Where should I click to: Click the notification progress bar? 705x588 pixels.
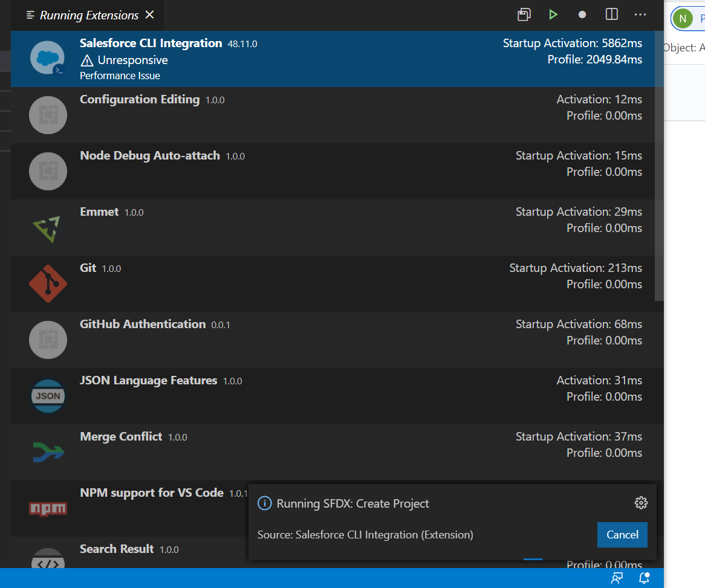tap(533, 559)
